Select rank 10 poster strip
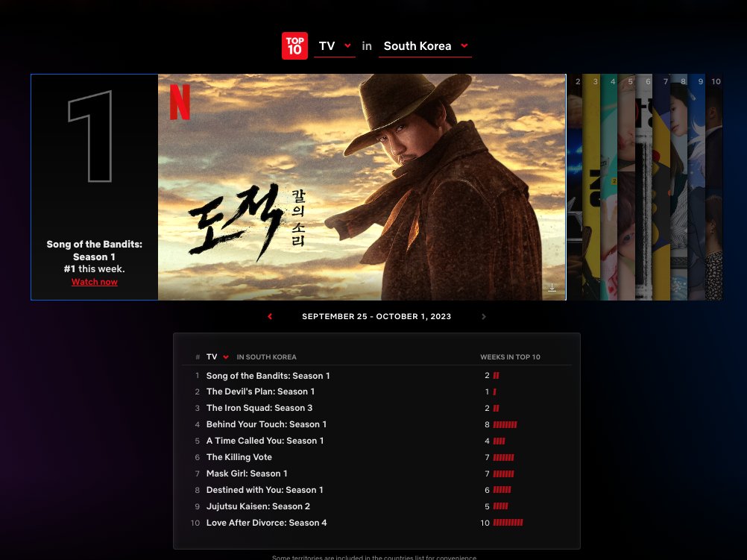Image resolution: width=747 pixels, height=560 pixels. point(714,187)
